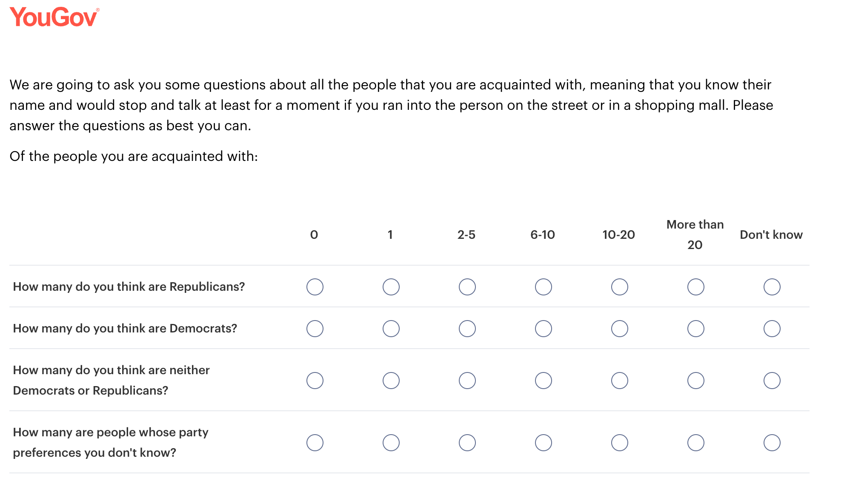Select 6-10 for neither party row
The width and height of the screenshot is (847, 504).
coord(543,381)
